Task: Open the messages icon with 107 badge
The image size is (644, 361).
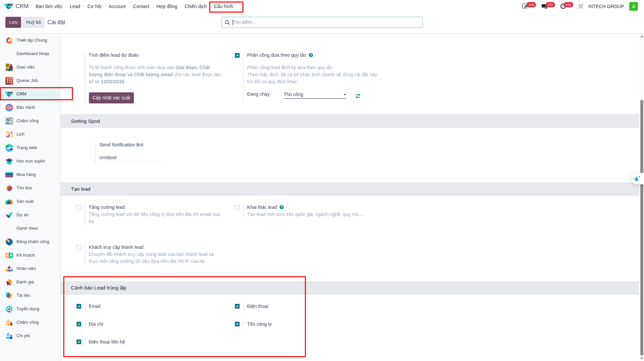Action: pos(544,6)
